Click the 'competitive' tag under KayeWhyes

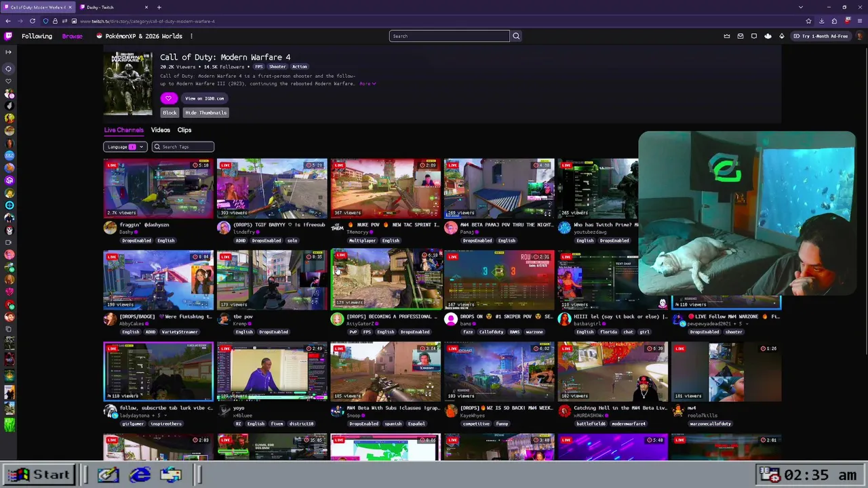[476, 424]
